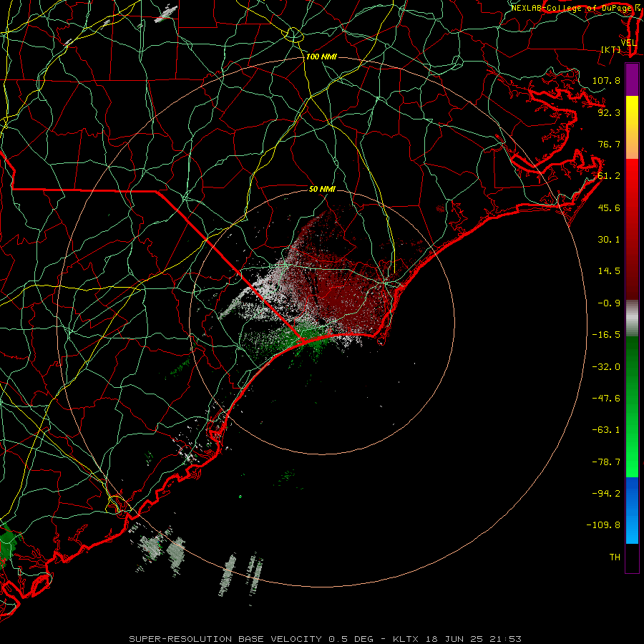Click the 92.3 legend value
This screenshot has height=644, width=644.
point(609,112)
